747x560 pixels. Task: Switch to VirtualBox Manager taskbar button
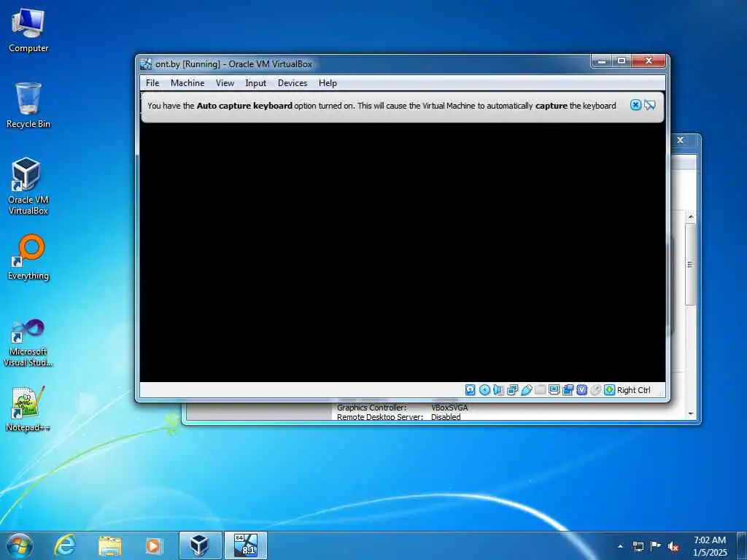[x=200, y=545]
